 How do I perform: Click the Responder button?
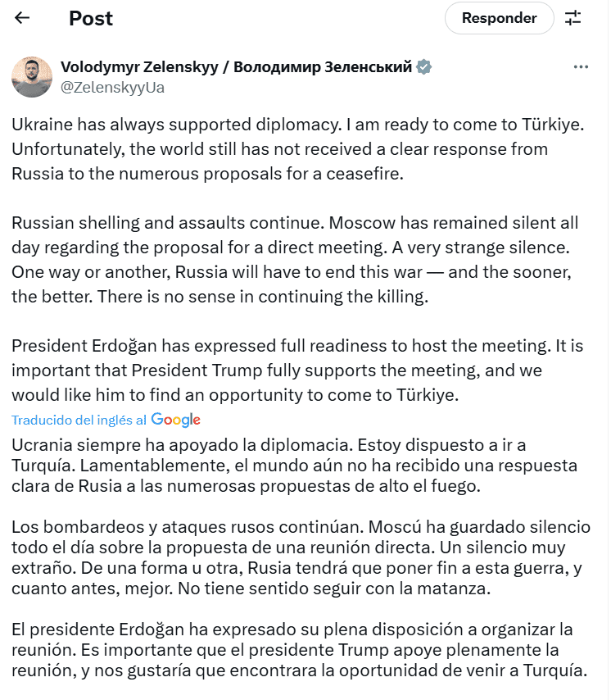[x=499, y=18]
